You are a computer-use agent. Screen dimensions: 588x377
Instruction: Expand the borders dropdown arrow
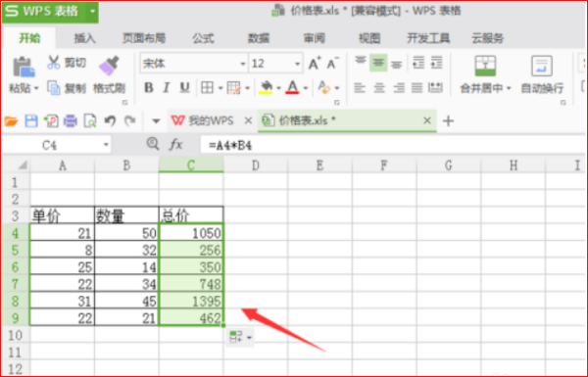tap(220, 88)
